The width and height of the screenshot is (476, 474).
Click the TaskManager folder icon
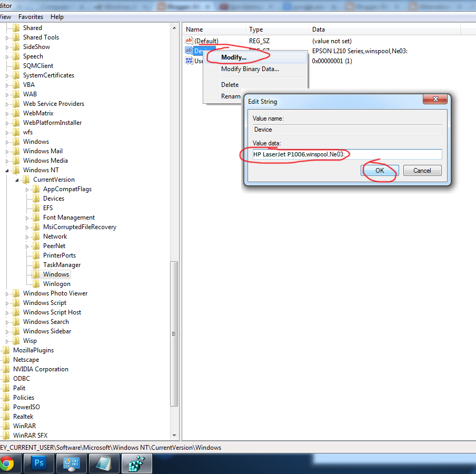[x=36, y=265]
